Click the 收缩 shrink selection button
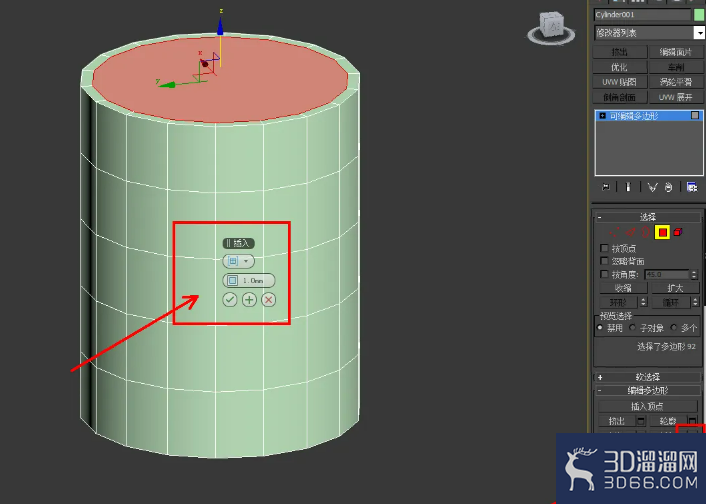The width and height of the screenshot is (706, 504). tap(624, 288)
